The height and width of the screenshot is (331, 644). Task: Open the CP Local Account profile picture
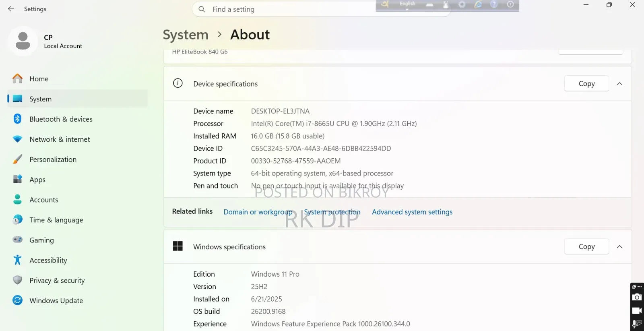coord(23,41)
